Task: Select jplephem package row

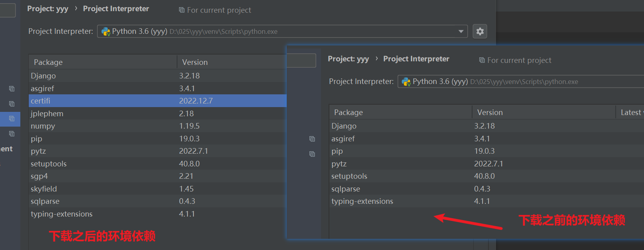Action: click(47, 113)
